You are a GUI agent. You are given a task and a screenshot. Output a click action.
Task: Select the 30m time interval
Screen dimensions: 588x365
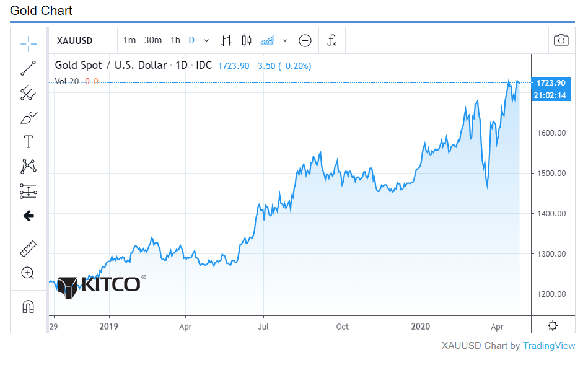point(153,40)
